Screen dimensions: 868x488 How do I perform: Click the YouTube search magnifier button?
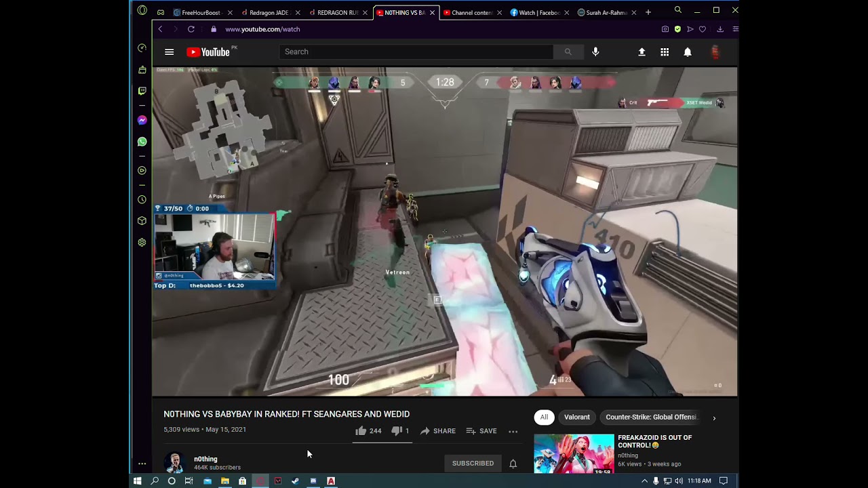(x=568, y=52)
